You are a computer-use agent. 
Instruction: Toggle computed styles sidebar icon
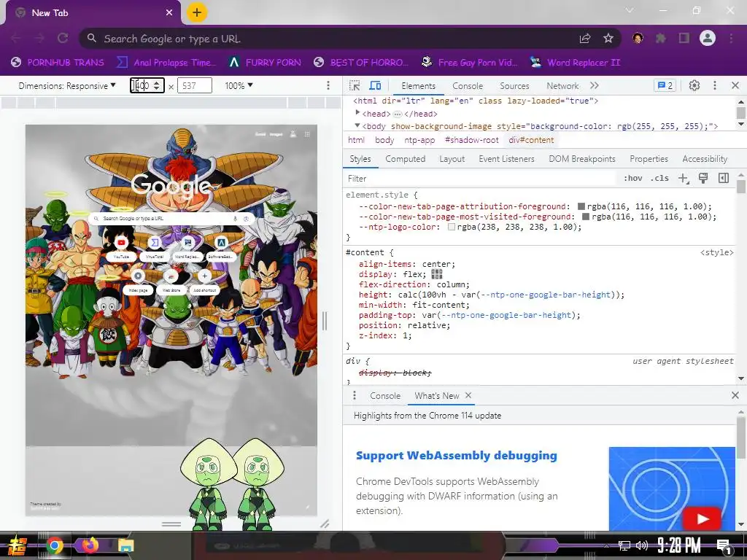click(x=724, y=178)
